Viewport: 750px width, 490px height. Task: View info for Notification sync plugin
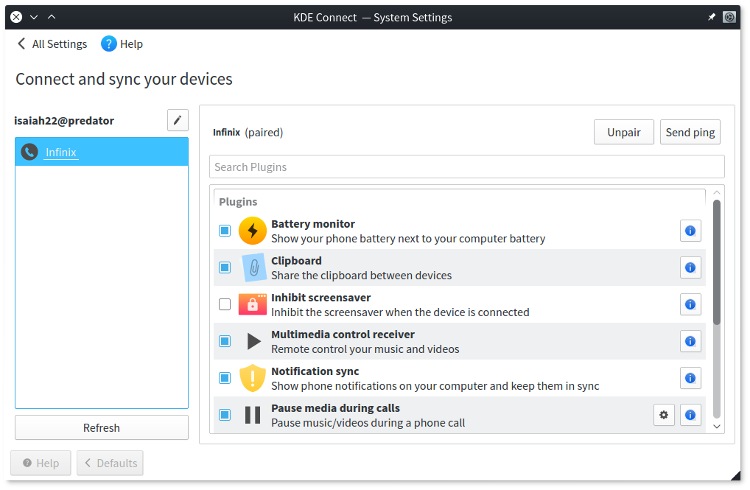click(x=690, y=378)
